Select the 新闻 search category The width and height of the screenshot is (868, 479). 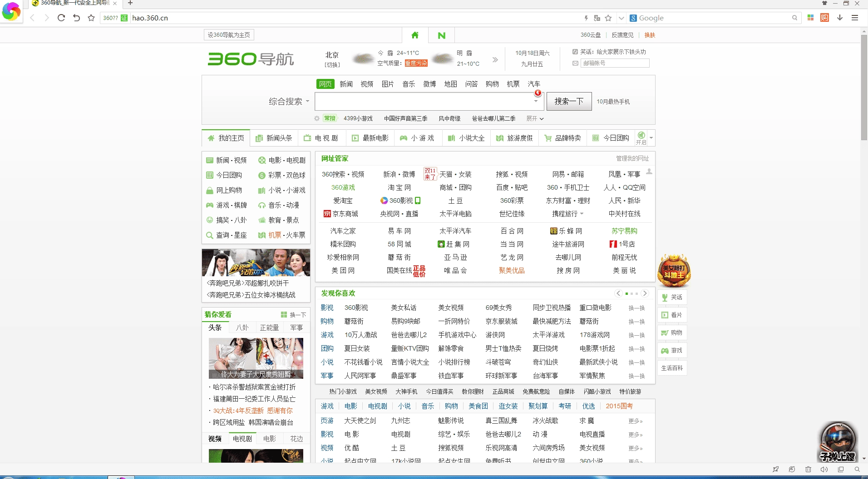click(x=346, y=84)
